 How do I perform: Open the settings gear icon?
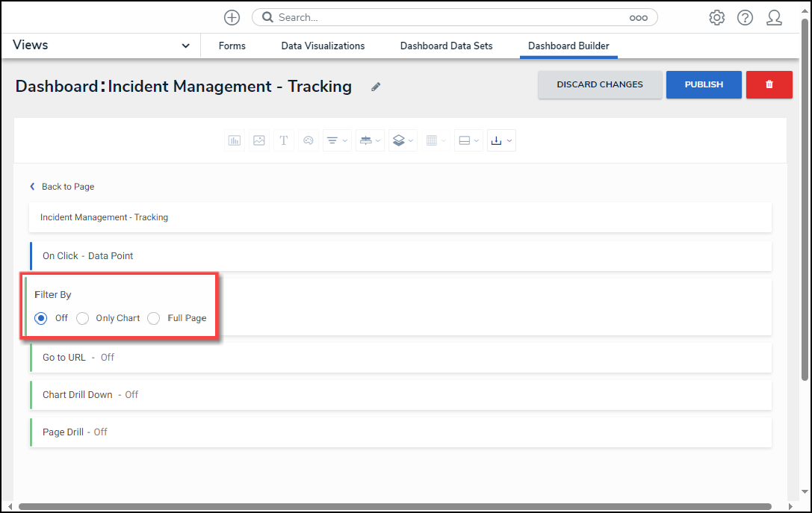click(716, 18)
